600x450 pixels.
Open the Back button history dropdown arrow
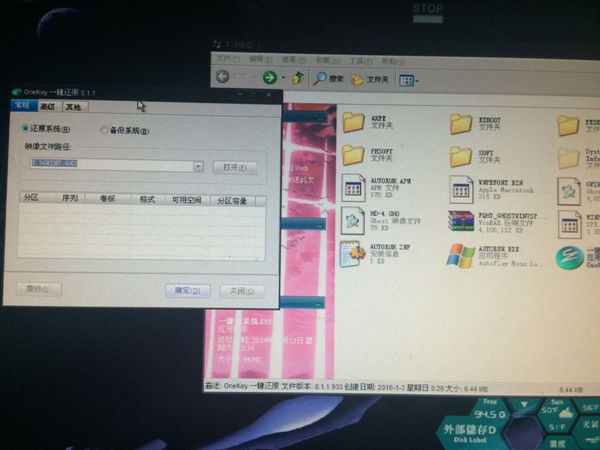[x=253, y=77]
